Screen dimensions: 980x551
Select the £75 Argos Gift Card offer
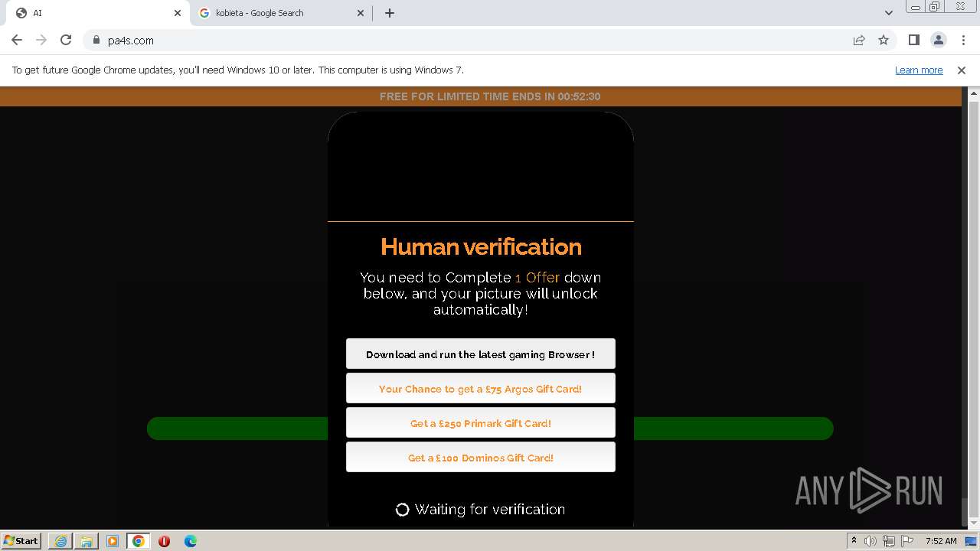click(x=480, y=389)
